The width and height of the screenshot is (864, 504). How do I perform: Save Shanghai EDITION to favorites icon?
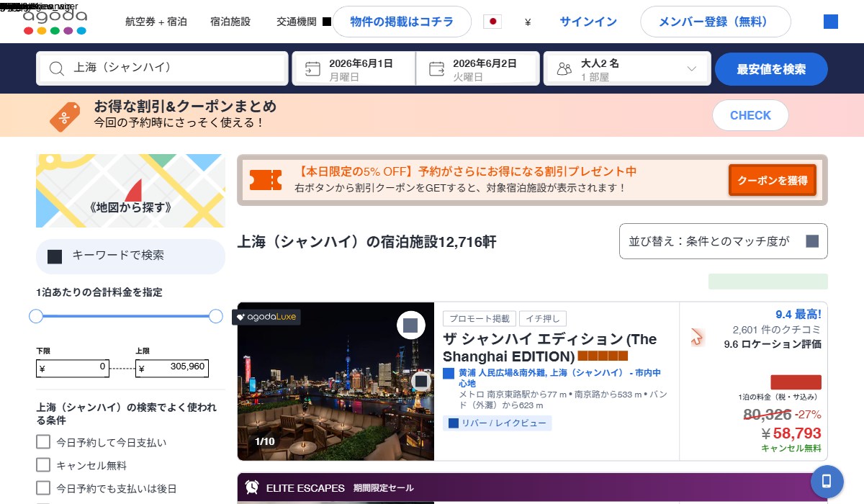pyautogui.click(x=410, y=325)
